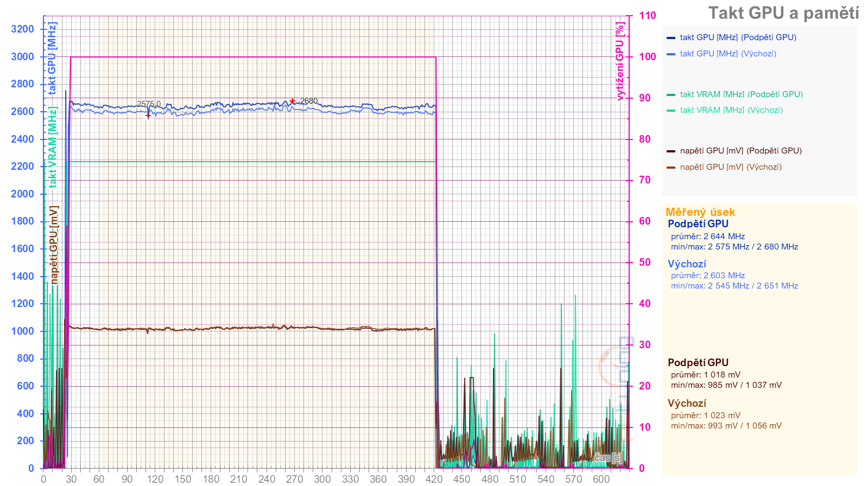Click the 110 tick on the right axis
The width and height of the screenshot is (868, 486).
647,16
